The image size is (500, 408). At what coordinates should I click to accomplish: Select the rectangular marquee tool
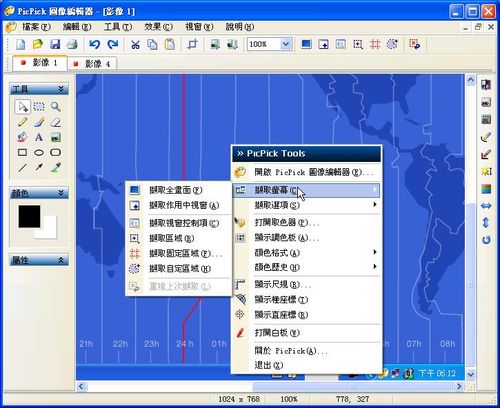[x=39, y=107]
